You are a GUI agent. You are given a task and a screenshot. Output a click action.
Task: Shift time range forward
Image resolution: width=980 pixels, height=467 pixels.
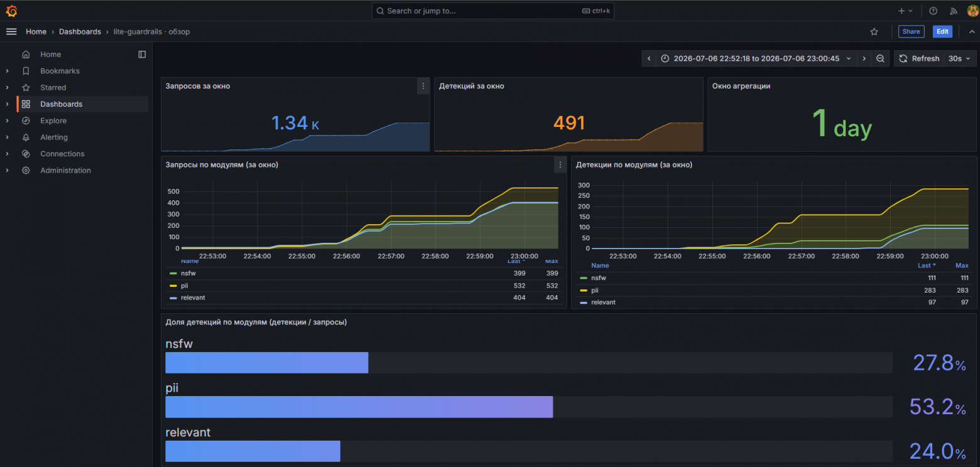[864, 58]
